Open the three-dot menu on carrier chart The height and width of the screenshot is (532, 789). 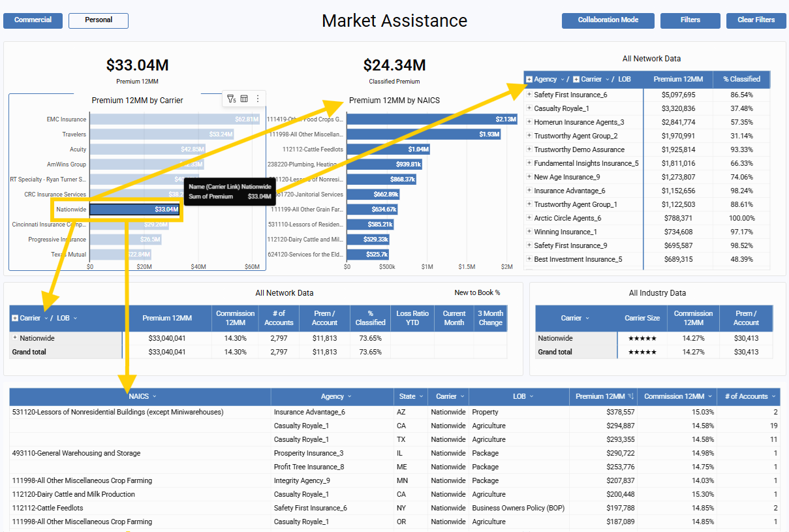[258, 99]
